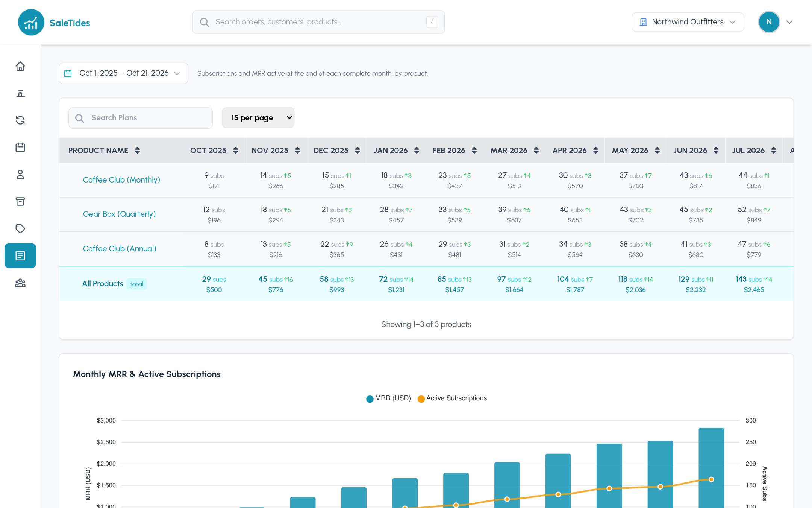Open the price tag sidebar icon
812x508 pixels.
tap(20, 229)
